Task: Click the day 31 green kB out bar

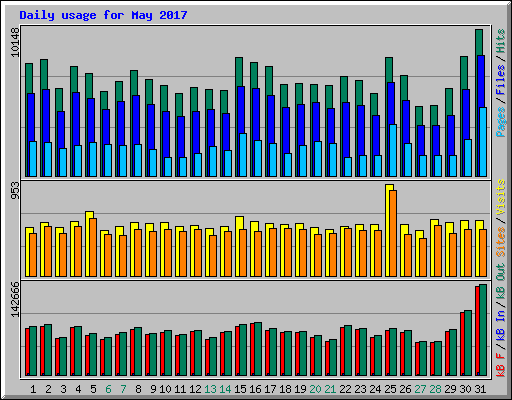Action: (x=483, y=330)
